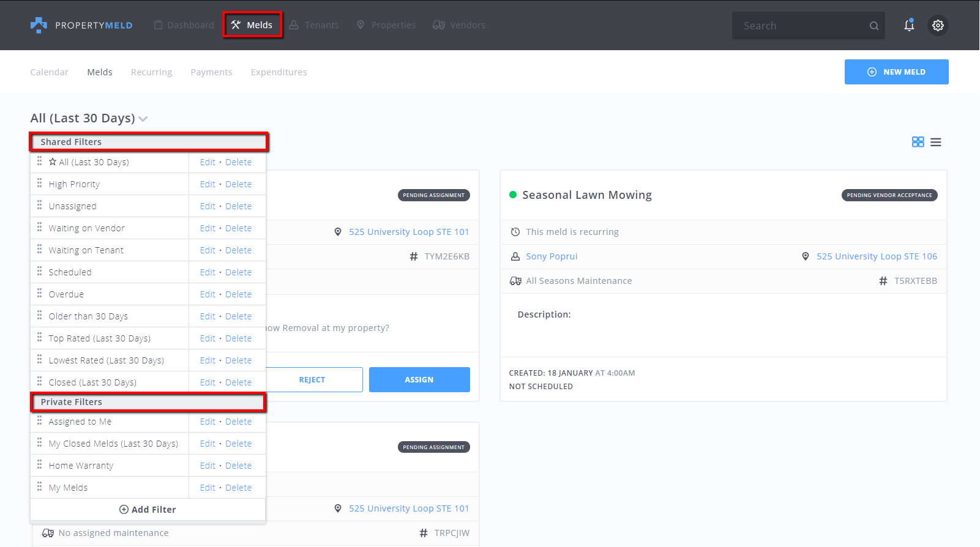Delete the My Melds private filter
980x547 pixels.
[239, 488]
